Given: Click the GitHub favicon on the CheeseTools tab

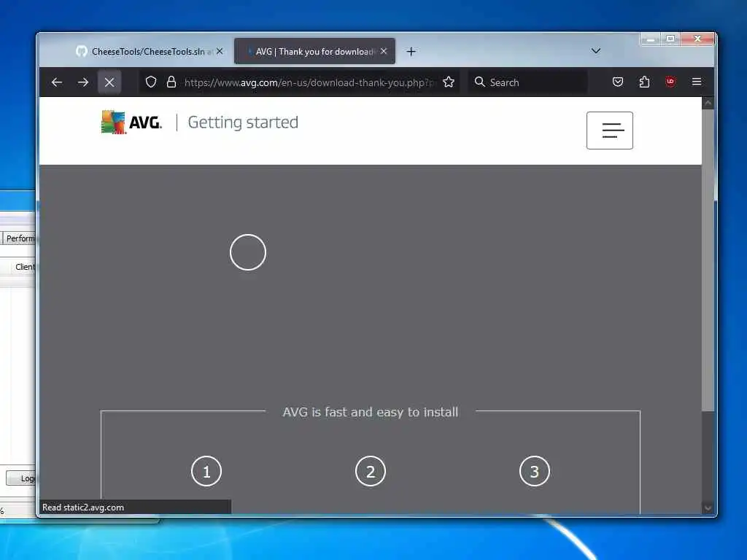Looking at the screenshot, I should point(82,51).
